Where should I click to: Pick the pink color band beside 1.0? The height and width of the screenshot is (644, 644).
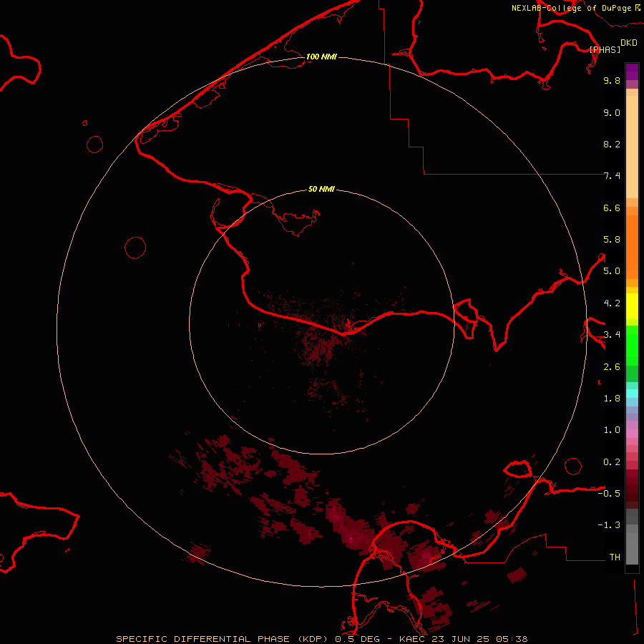point(632,434)
